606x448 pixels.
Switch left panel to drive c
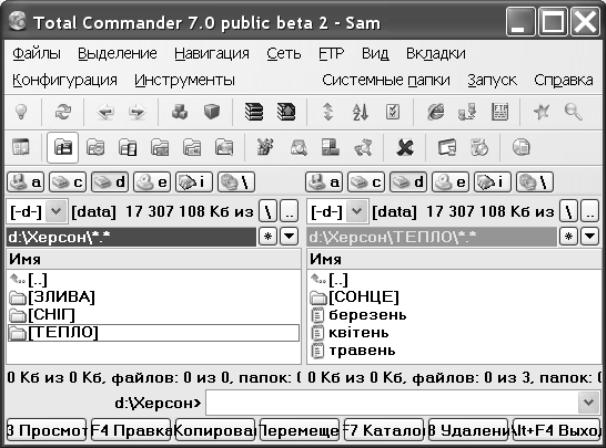68,182
